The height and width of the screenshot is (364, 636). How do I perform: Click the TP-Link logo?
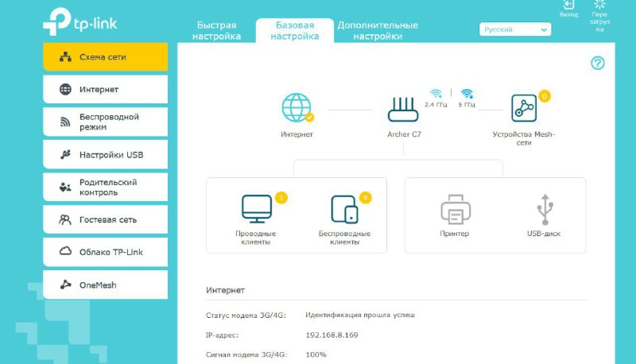click(x=80, y=22)
